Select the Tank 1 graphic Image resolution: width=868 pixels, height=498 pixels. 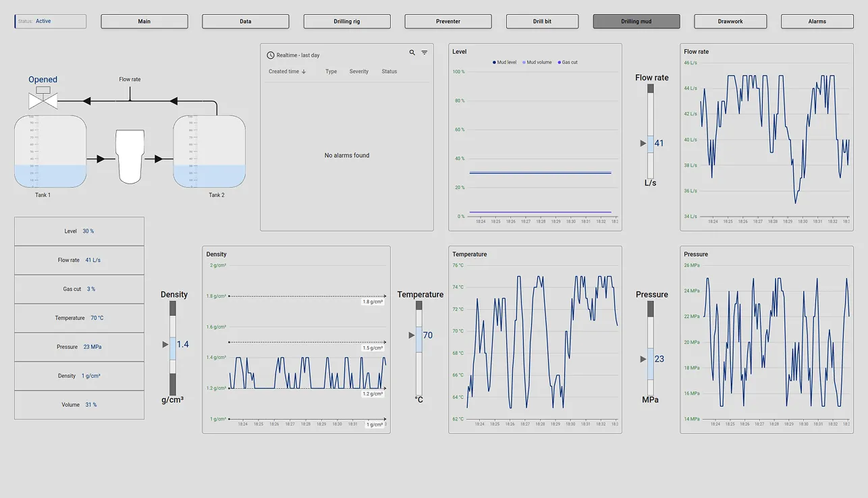click(50, 151)
